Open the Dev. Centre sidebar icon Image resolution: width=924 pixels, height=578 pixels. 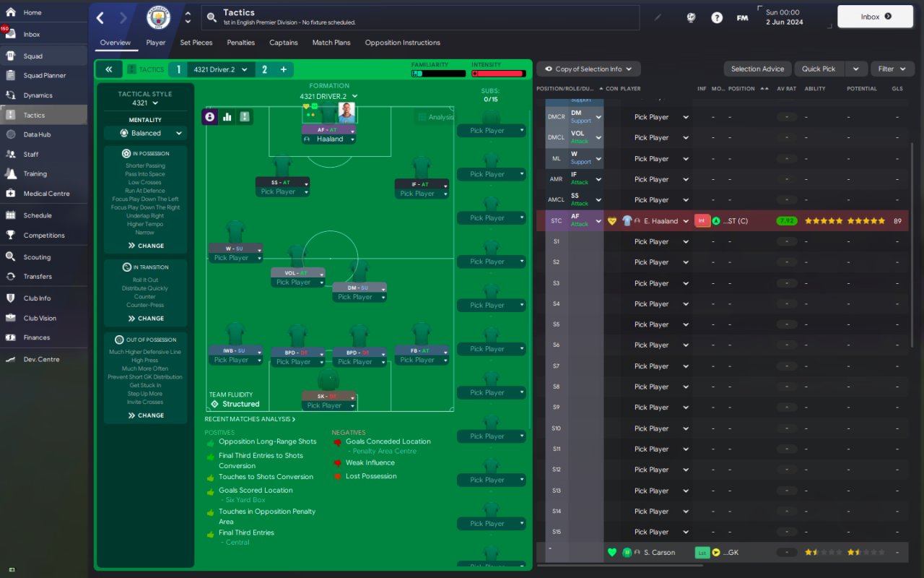point(10,359)
